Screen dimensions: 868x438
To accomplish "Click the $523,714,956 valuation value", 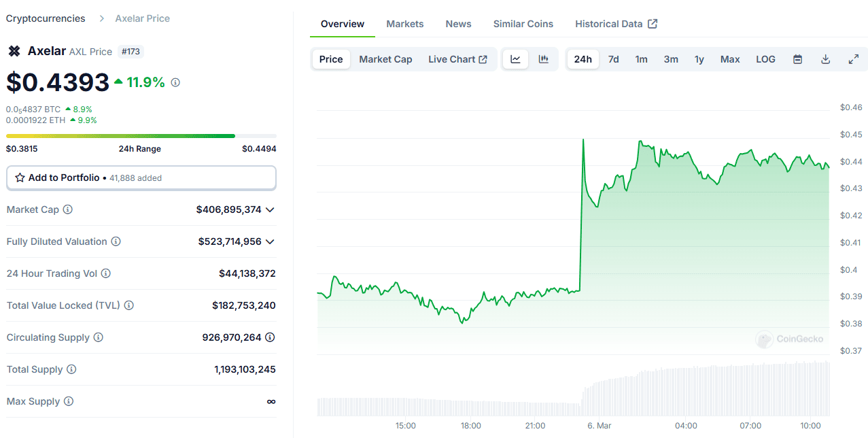I will [230, 241].
